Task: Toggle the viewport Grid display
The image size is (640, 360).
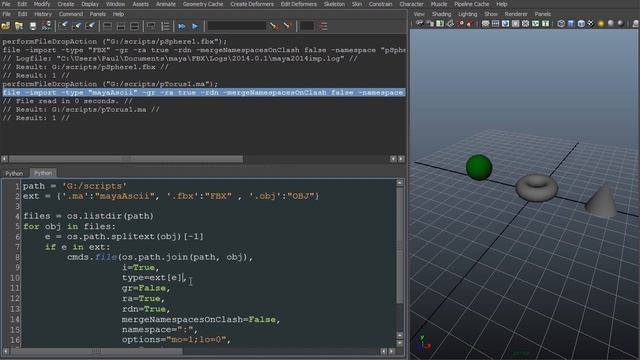Action: [x=485, y=24]
